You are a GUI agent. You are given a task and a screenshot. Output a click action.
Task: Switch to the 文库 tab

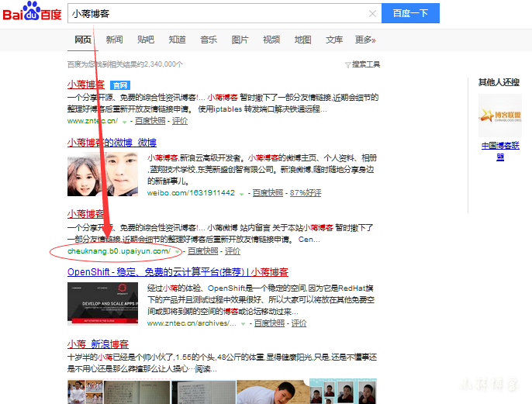(x=334, y=40)
